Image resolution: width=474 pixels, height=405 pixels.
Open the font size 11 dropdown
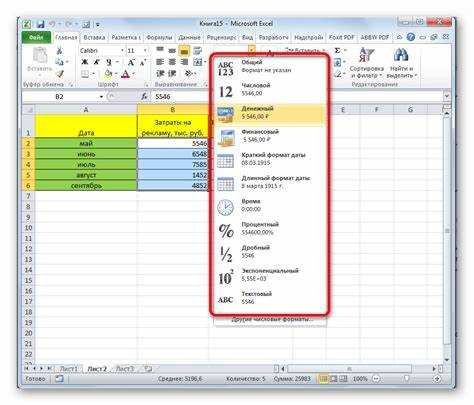(x=145, y=51)
